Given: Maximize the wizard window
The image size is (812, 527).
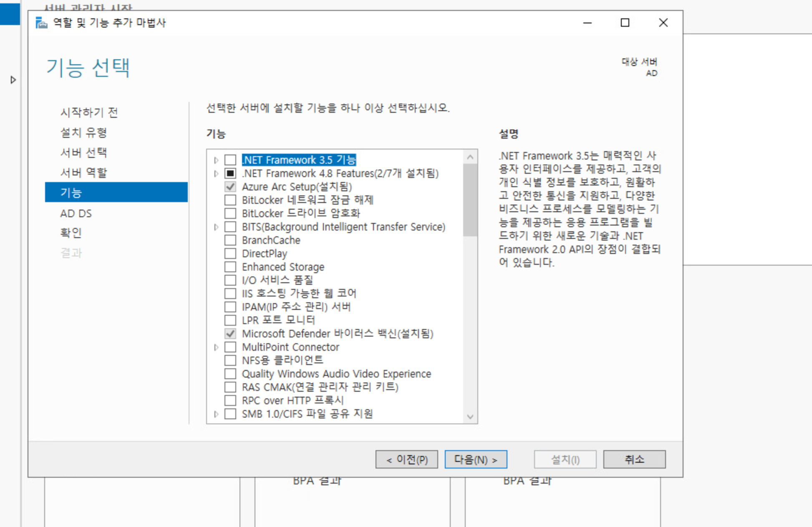Looking at the screenshot, I should pos(625,23).
